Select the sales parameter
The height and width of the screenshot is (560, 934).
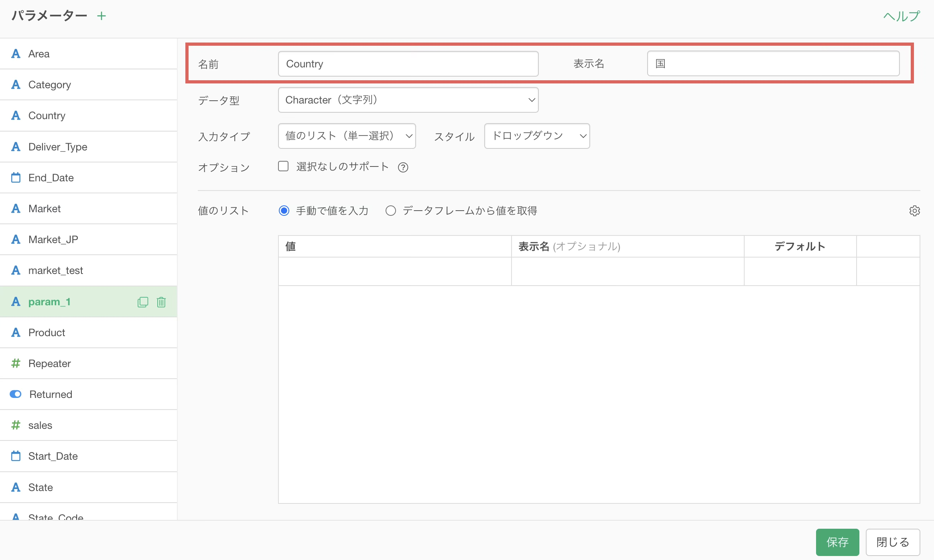pos(88,425)
